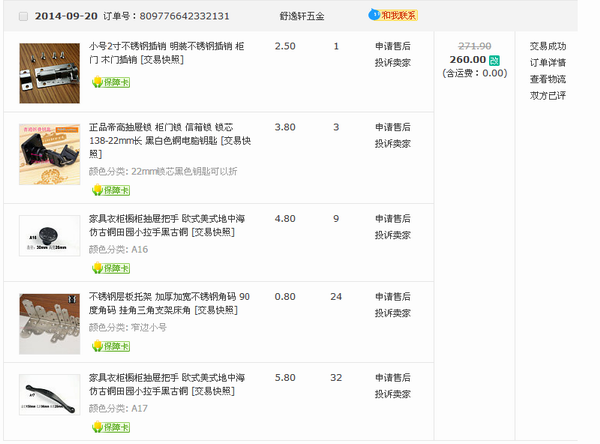Click the blue icon beside the 260.00 price
This screenshot has width=600, height=444.
click(x=494, y=59)
